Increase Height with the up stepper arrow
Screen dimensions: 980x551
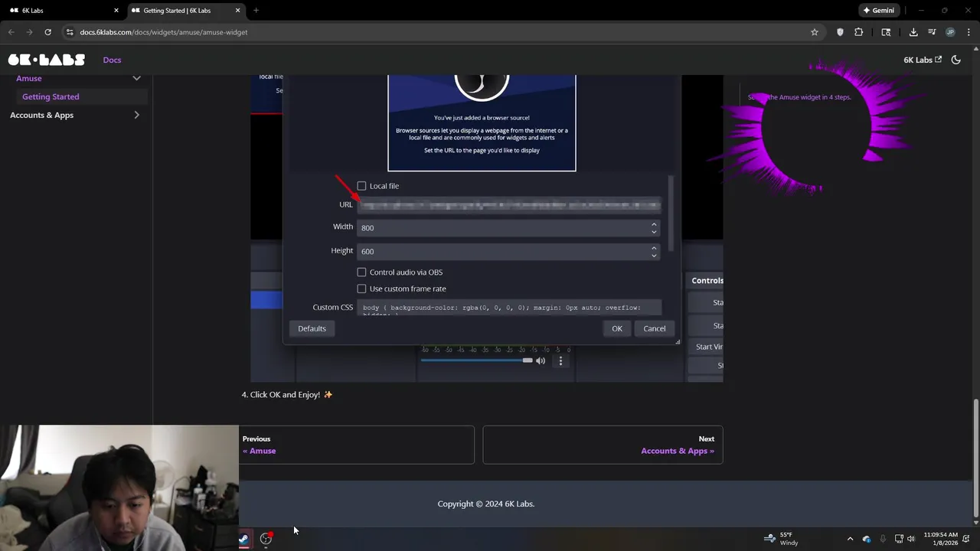654,247
